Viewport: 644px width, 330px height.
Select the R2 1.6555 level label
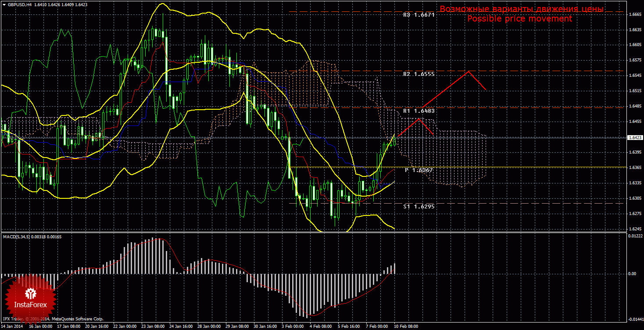tap(419, 74)
